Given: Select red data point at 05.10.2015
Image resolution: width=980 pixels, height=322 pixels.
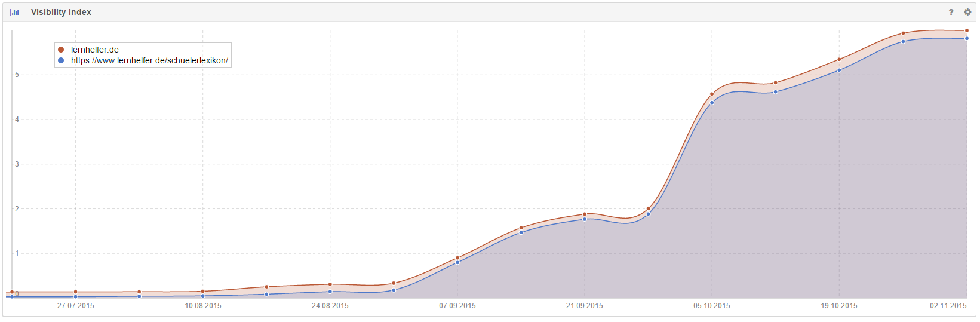Looking at the screenshot, I should (712, 94).
